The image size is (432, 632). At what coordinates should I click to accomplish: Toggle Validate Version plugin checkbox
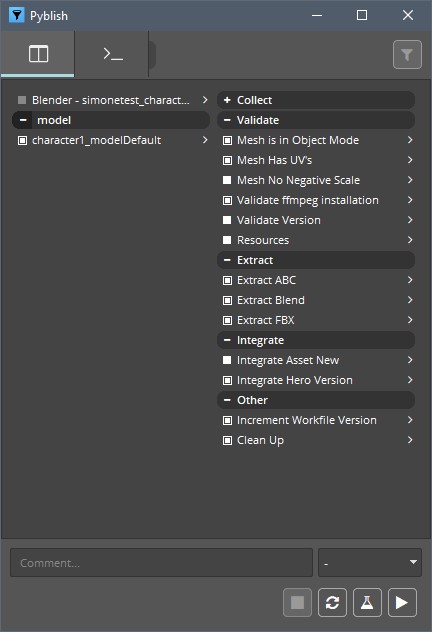[x=227, y=220]
